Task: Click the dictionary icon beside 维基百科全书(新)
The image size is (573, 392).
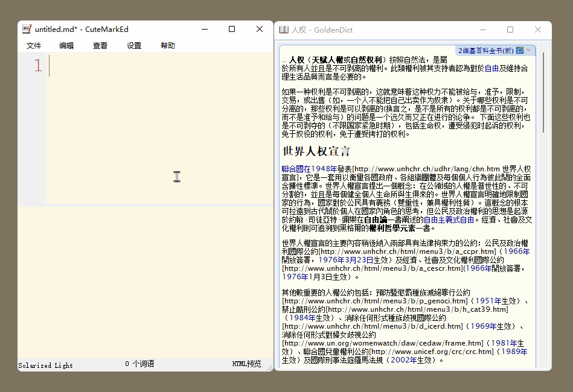Action: (520, 51)
